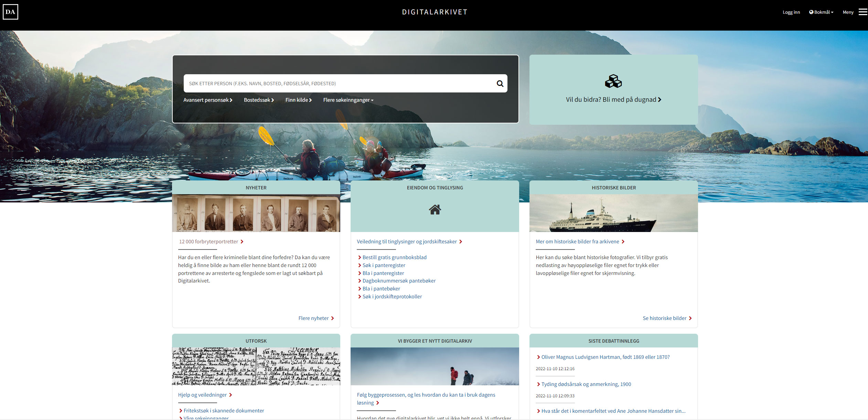This screenshot has width=868, height=420.
Task: Open the Bestill gratis grunnboksblad link
Action: (394, 257)
